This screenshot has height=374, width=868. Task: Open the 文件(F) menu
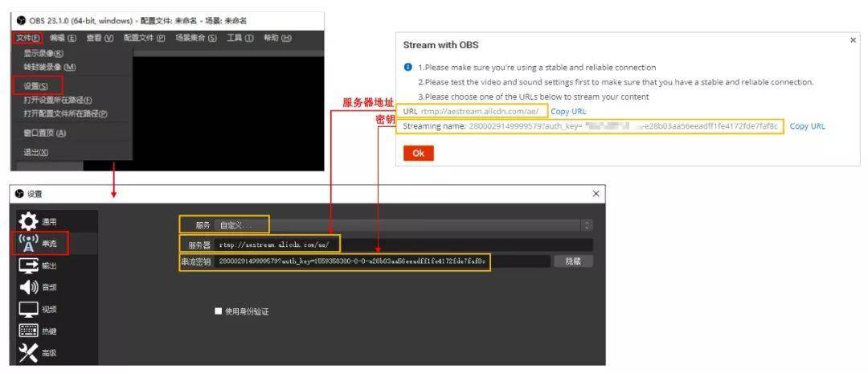tap(27, 38)
